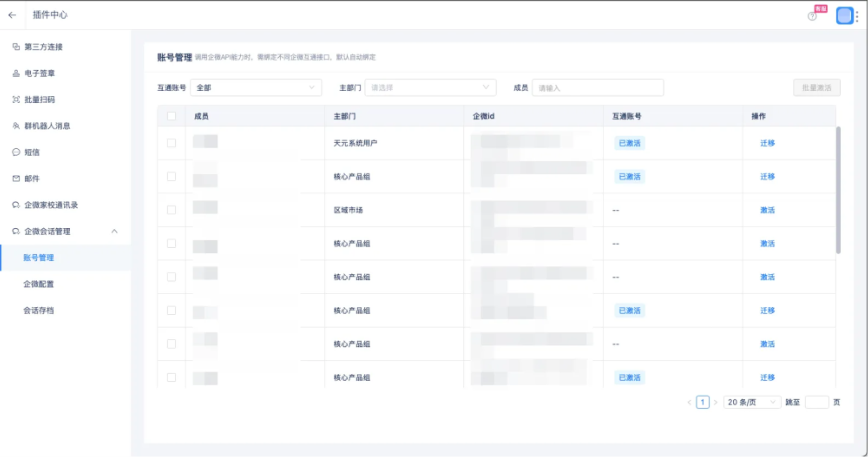Click the back arrow icon
868x457 pixels.
pos(12,15)
